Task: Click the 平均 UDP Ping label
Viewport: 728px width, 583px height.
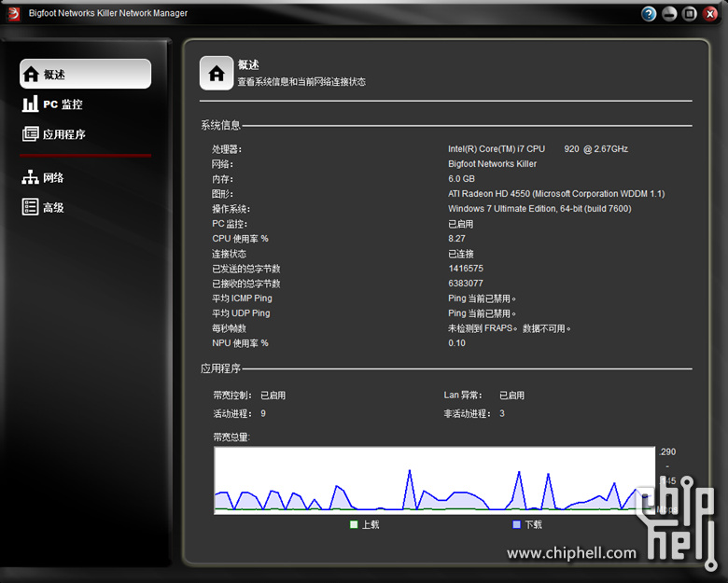Action: point(241,313)
